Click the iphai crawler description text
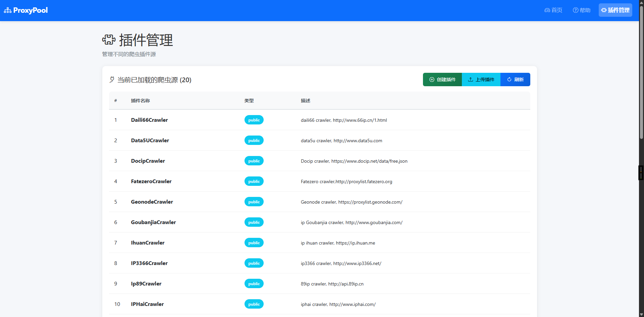The width and height of the screenshot is (644, 317). click(338, 304)
